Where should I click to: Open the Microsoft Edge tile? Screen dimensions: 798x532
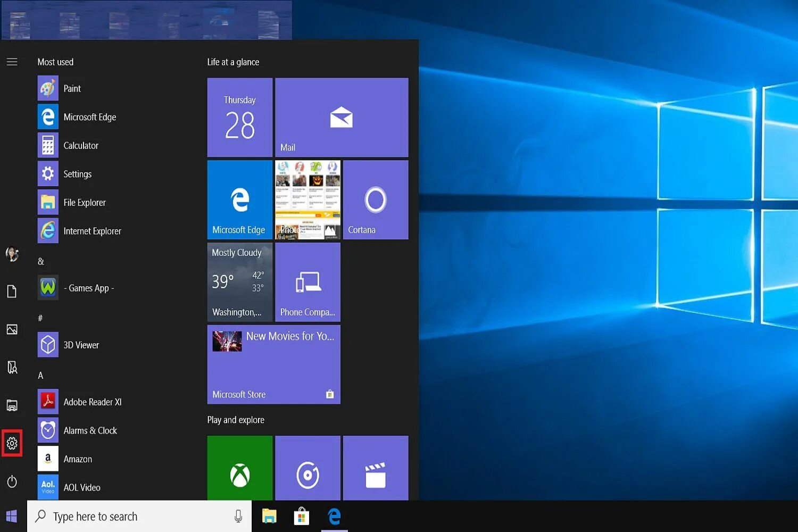240,200
